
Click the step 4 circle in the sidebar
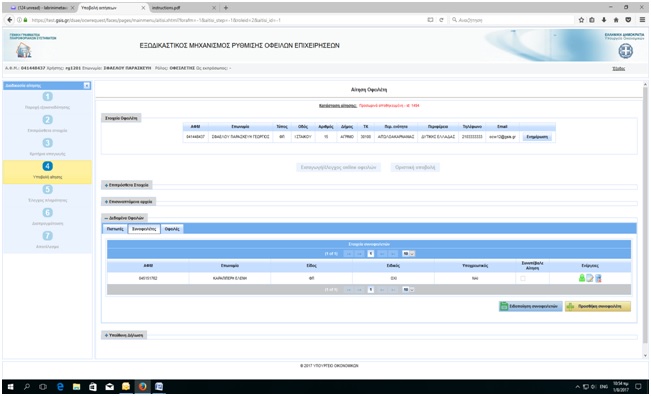pyautogui.click(x=47, y=166)
